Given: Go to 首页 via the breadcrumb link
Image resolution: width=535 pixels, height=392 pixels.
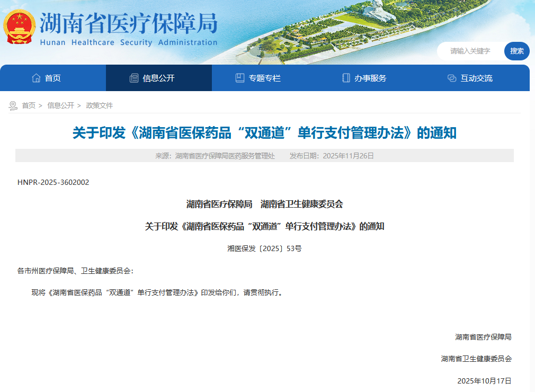Looking at the screenshot, I should [29, 105].
